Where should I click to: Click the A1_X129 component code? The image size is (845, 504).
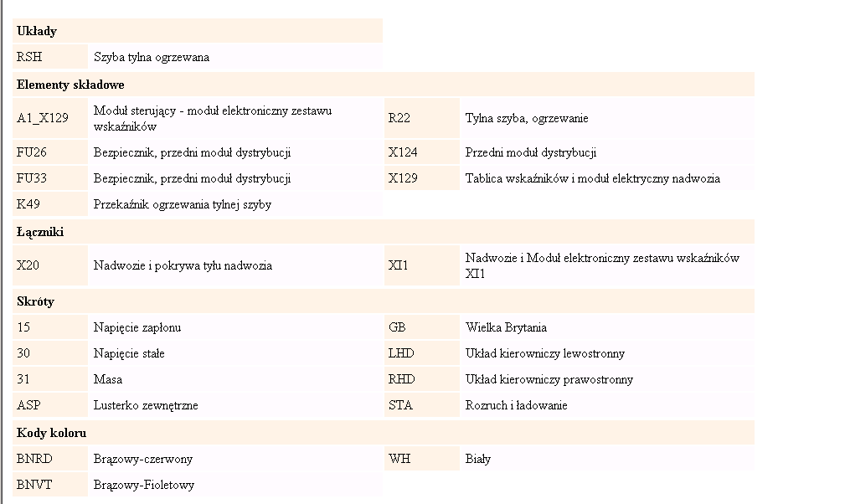43,118
